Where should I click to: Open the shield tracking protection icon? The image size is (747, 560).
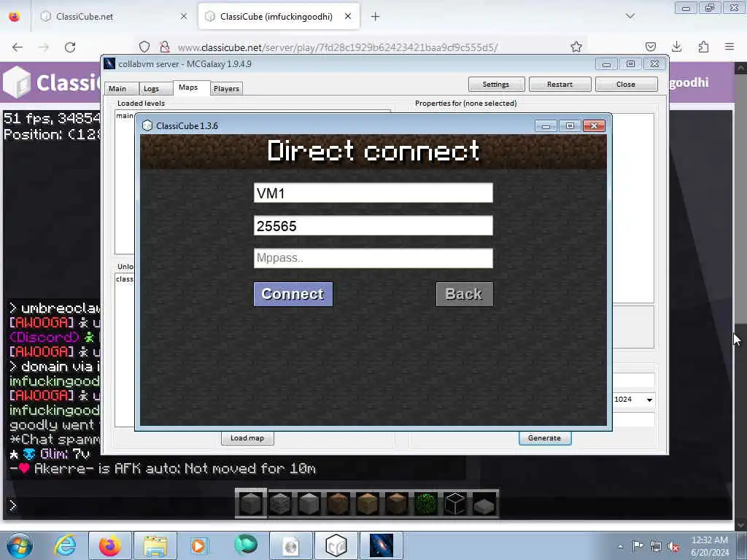[144, 47]
